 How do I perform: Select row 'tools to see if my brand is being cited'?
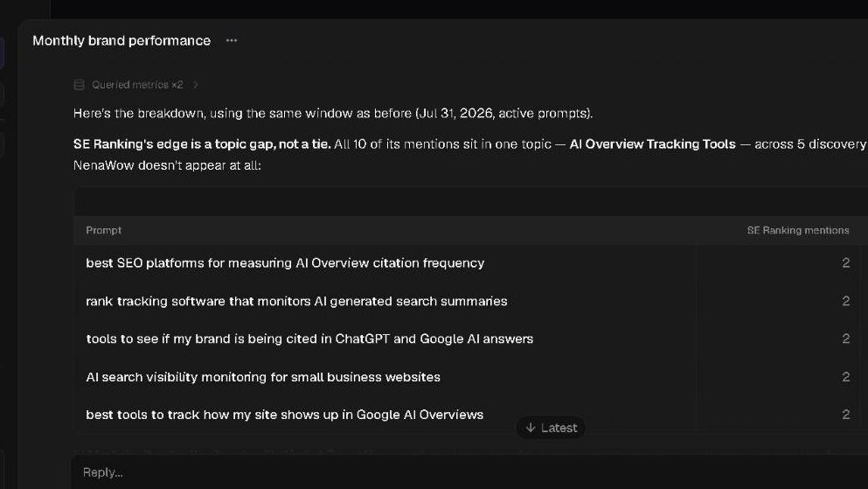[x=470, y=339]
